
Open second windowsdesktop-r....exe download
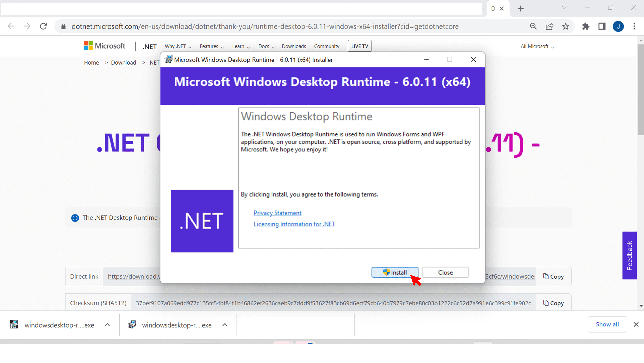click(x=177, y=325)
